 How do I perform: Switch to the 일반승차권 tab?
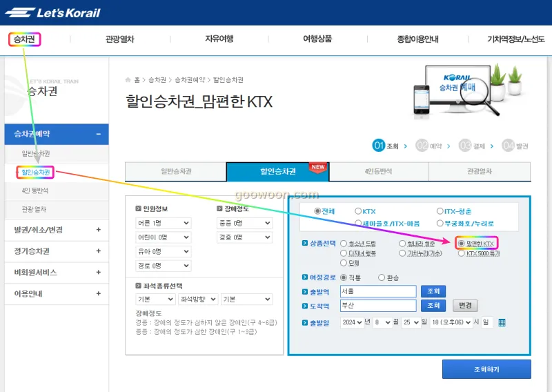pos(176,172)
